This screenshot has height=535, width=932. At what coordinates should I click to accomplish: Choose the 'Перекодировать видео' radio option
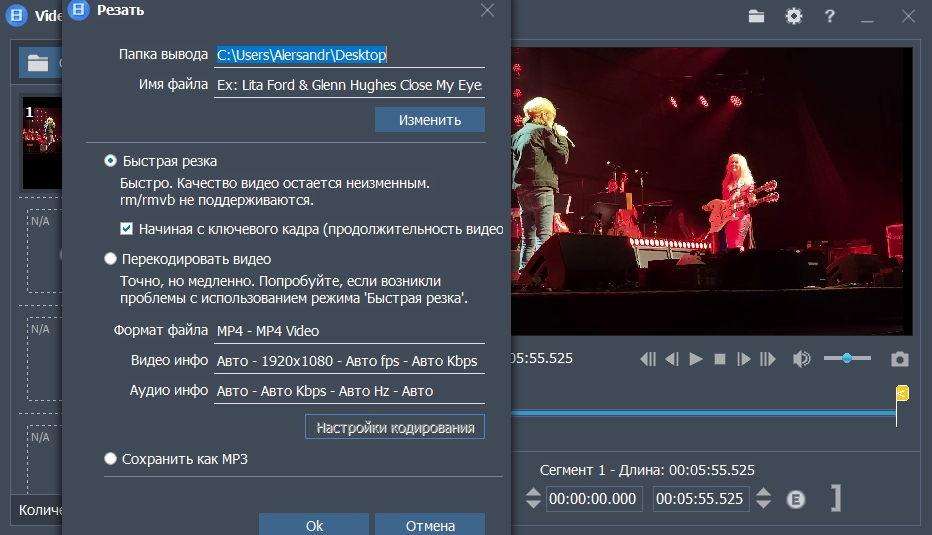111,259
